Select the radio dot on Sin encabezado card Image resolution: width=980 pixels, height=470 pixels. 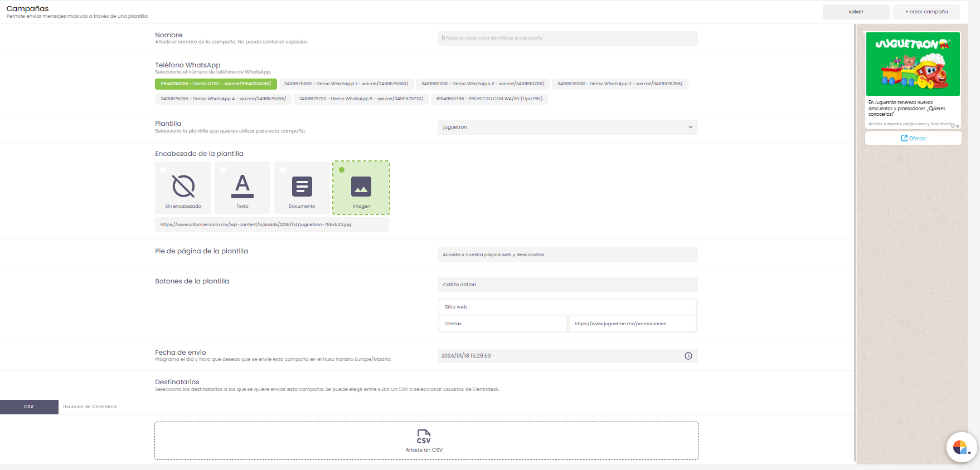tap(163, 170)
